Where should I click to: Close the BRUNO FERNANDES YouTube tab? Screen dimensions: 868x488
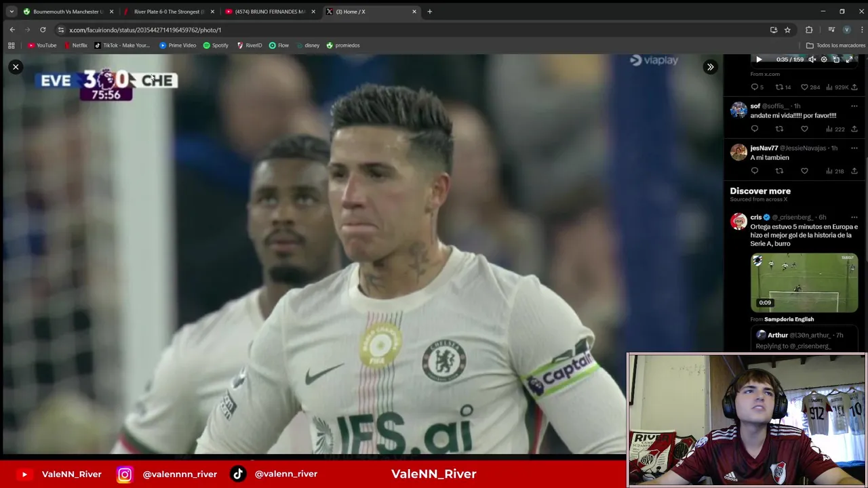313,12
